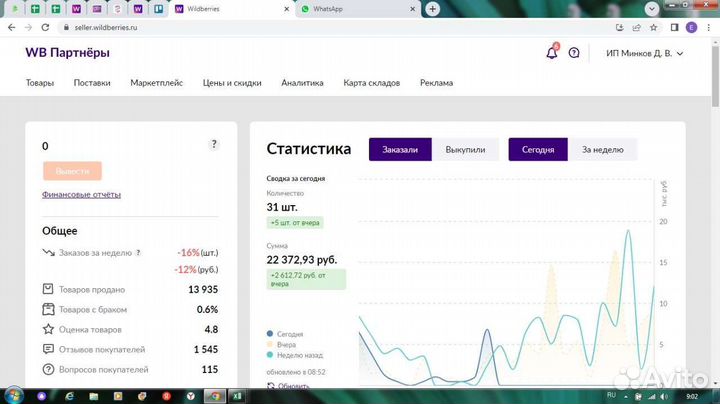This screenshot has height=404, width=720.
Task: Click info icon next to Заказов за неделю
Action: (138, 253)
